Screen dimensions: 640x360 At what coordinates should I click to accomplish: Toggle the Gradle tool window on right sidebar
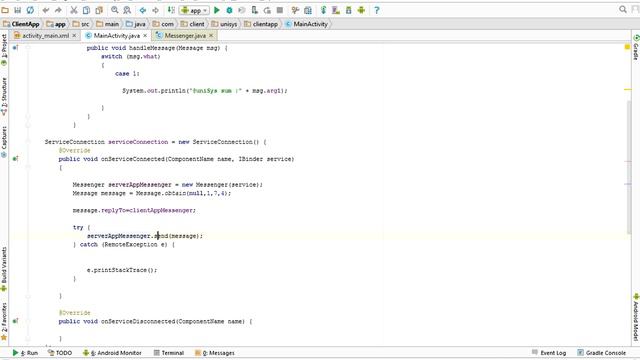636,47
